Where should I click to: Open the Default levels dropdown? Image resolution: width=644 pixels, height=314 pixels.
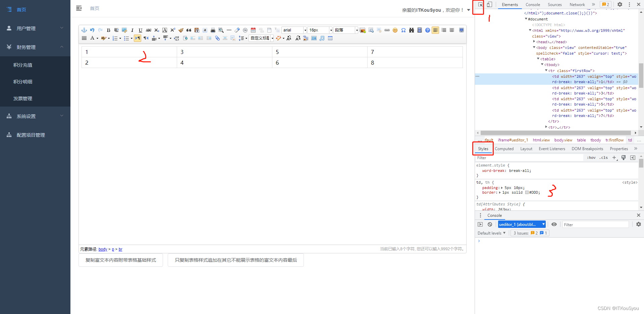491,233
